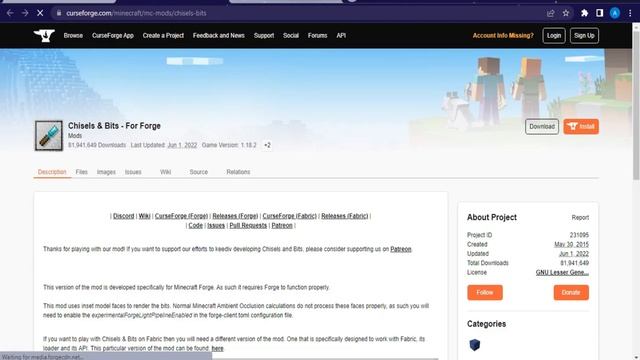Click the Mods category label under title
The height and width of the screenshot is (360, 640).
click(75, 136)
